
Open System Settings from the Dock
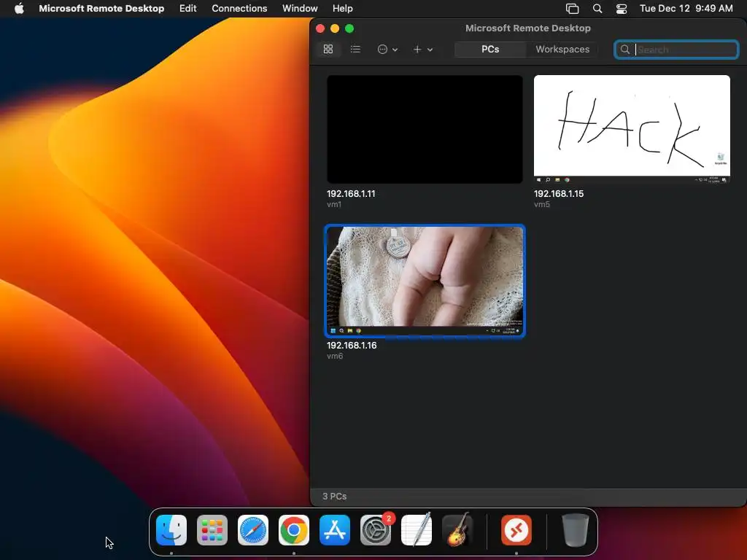click(x=376, y=530)
